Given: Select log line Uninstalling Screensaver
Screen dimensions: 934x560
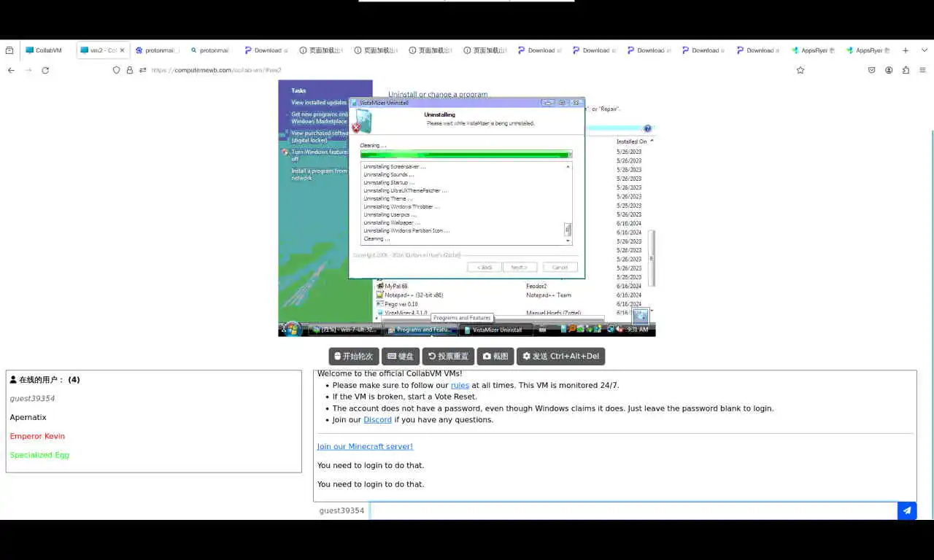Looking at the screenshot, I should (395, 166).
